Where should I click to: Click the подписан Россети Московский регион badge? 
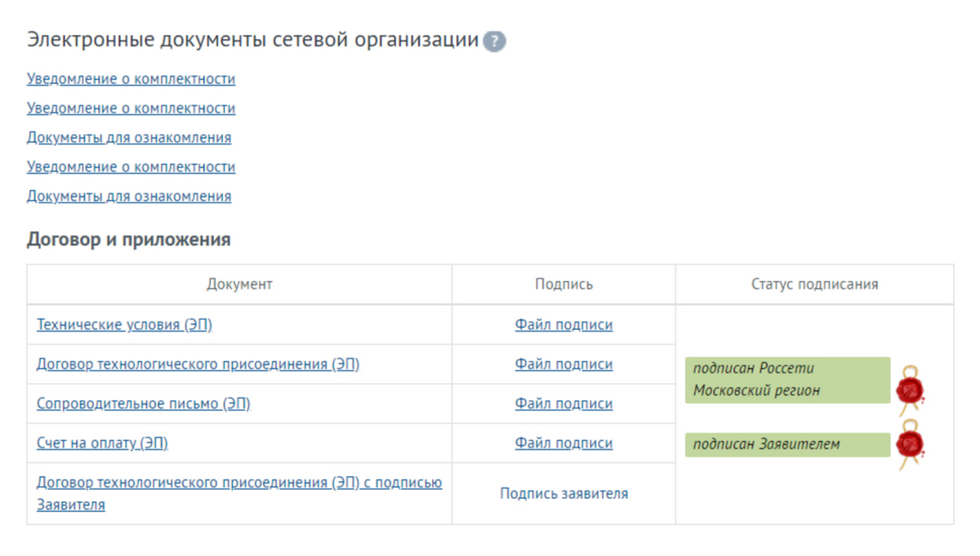786,380
